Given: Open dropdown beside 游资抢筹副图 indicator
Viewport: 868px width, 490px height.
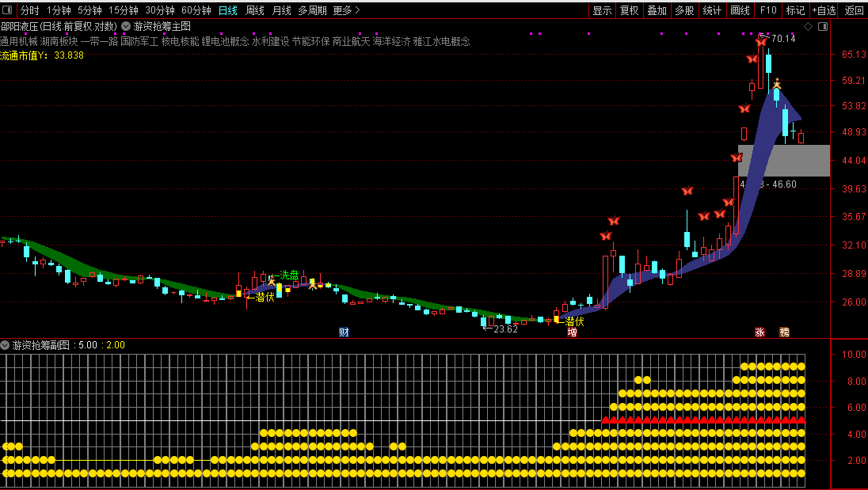Looking at the screenshot, I should click(x=5, y=345).
